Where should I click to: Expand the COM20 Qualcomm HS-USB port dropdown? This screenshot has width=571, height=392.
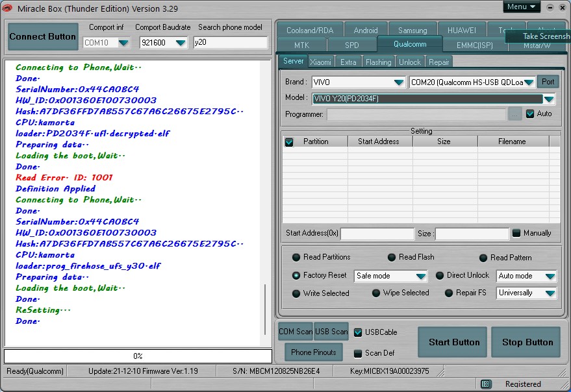pos(529,82)
